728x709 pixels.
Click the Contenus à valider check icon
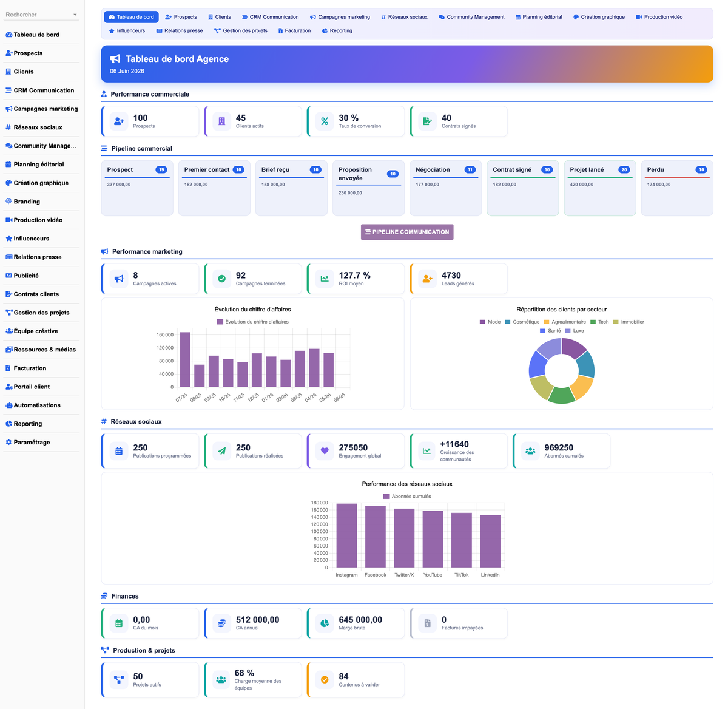(325, 680)
